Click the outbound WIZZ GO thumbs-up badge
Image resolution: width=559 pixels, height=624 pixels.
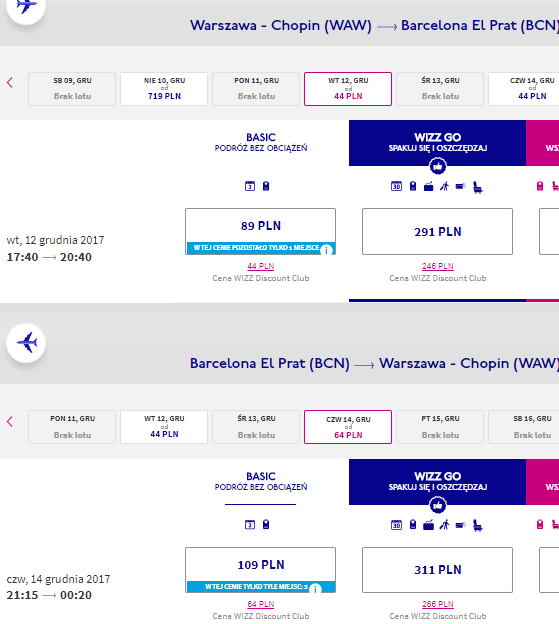point(438,166)
